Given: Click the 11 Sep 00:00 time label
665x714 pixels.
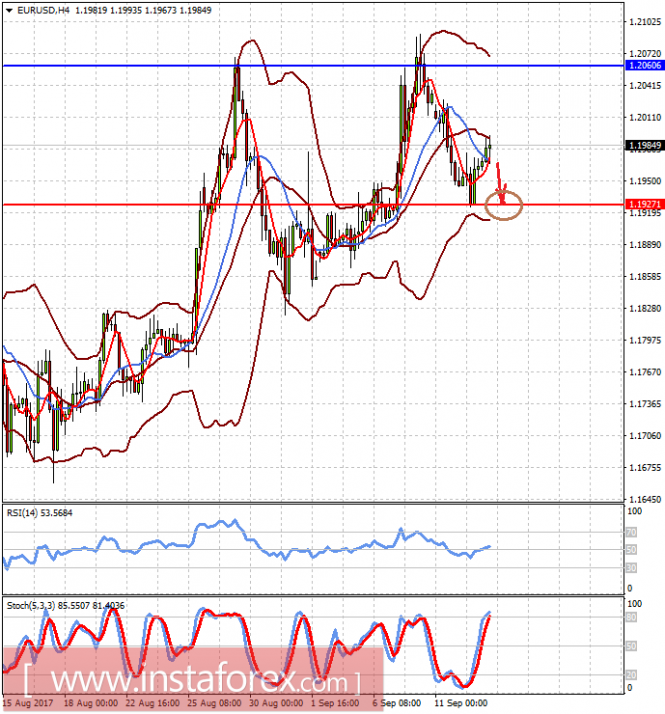Looking at the screenshot, I should [x=461, y=703].
